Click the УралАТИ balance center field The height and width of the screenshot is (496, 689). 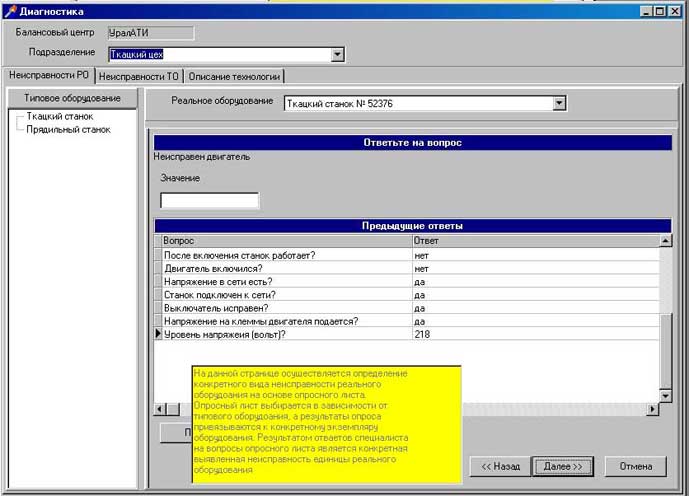pos(151,33)
